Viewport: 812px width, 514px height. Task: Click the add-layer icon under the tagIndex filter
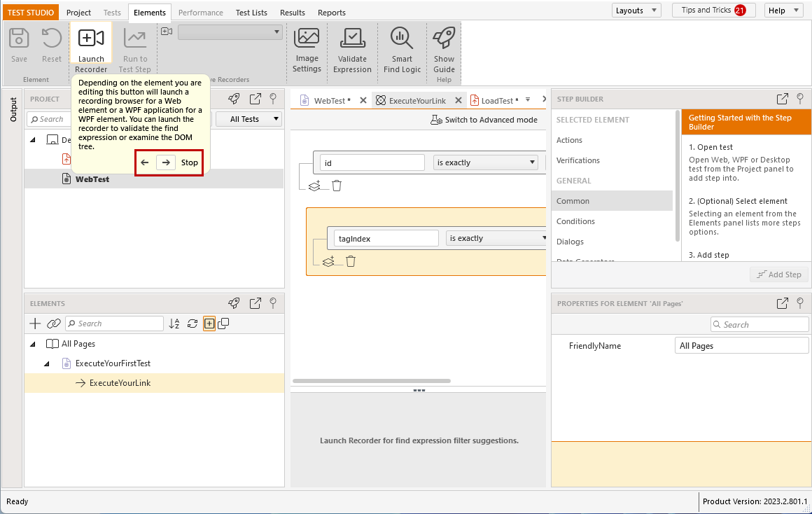329,261
